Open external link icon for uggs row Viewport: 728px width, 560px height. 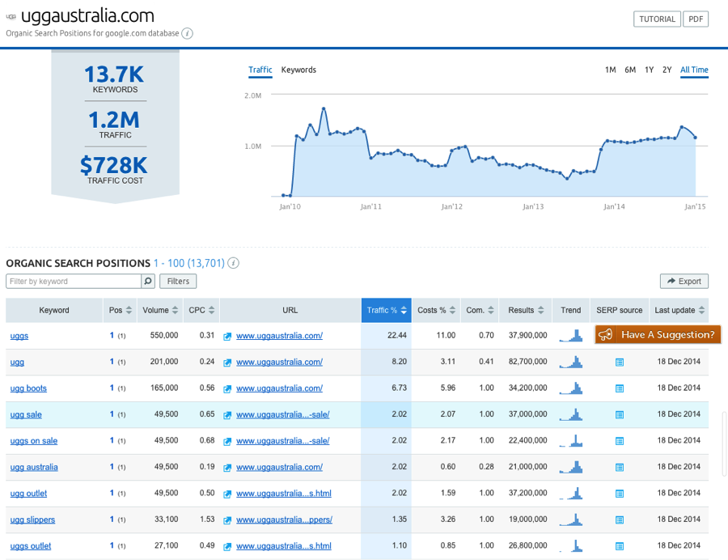(227, 336)
